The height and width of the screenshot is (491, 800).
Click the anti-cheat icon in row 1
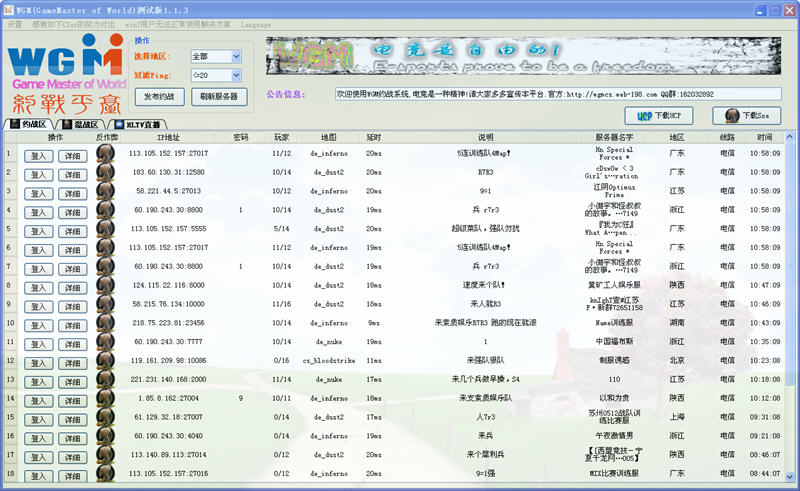(106, 153)
